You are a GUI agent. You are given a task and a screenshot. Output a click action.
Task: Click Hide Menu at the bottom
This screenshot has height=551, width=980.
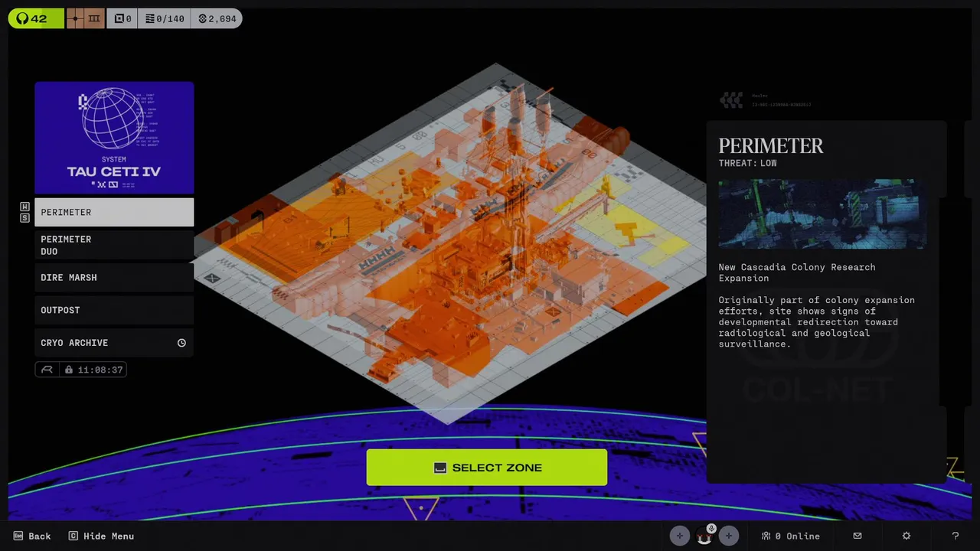point(101,536)
